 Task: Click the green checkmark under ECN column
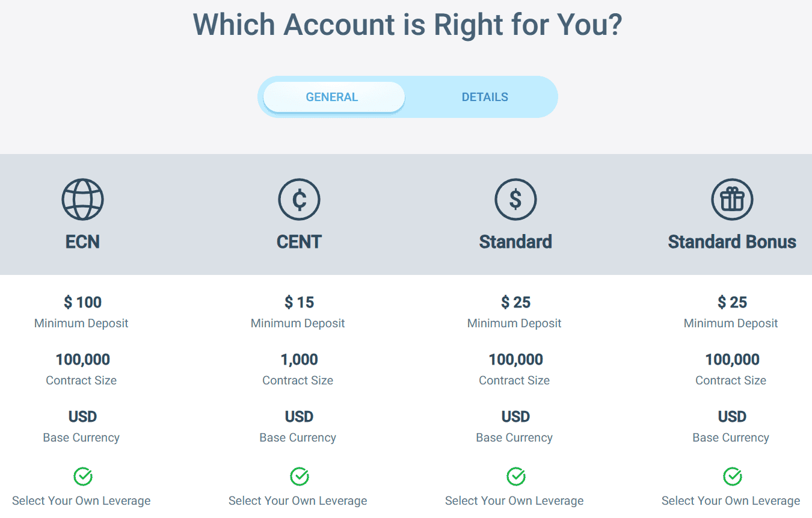coord(82,476)
